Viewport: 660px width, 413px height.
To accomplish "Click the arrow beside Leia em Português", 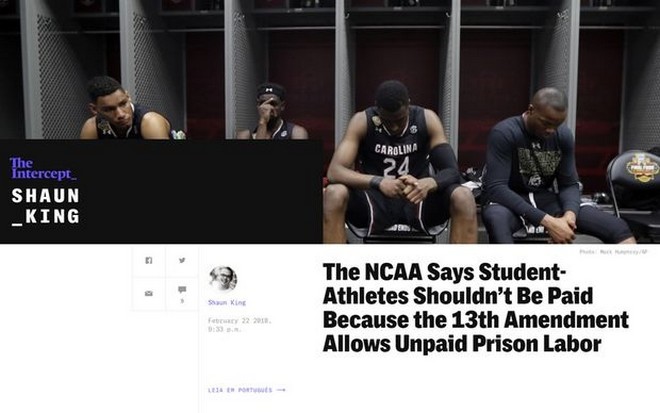I will (281, 390).
